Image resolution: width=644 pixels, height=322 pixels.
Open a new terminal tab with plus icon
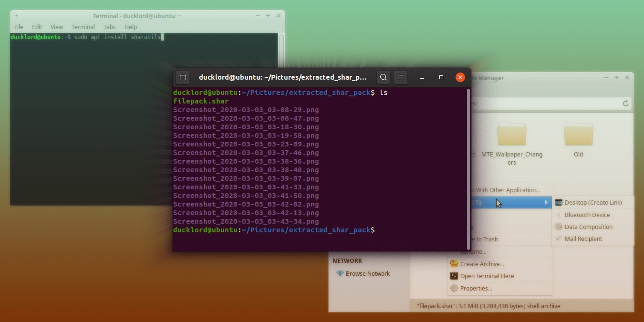[x=183, y=77]
